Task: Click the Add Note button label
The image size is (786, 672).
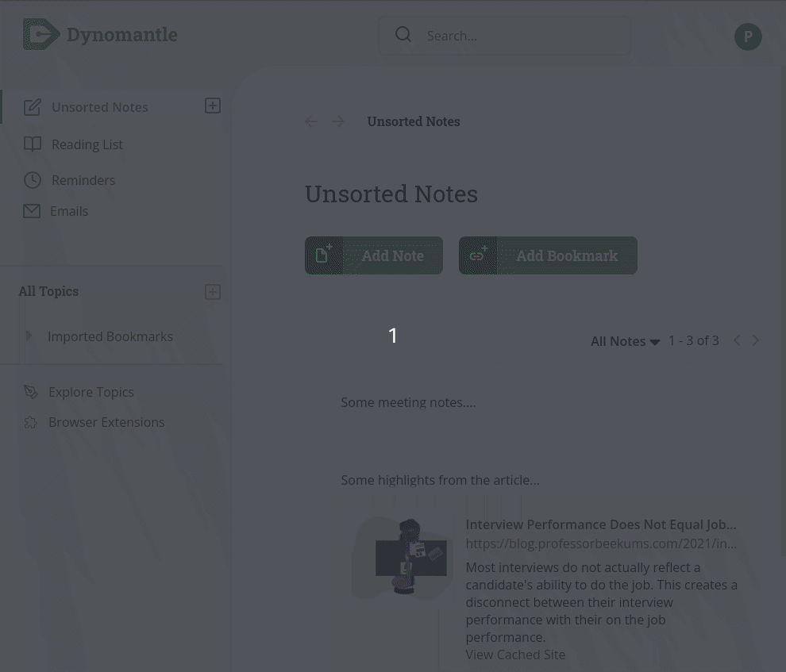Action: [392, 255]
